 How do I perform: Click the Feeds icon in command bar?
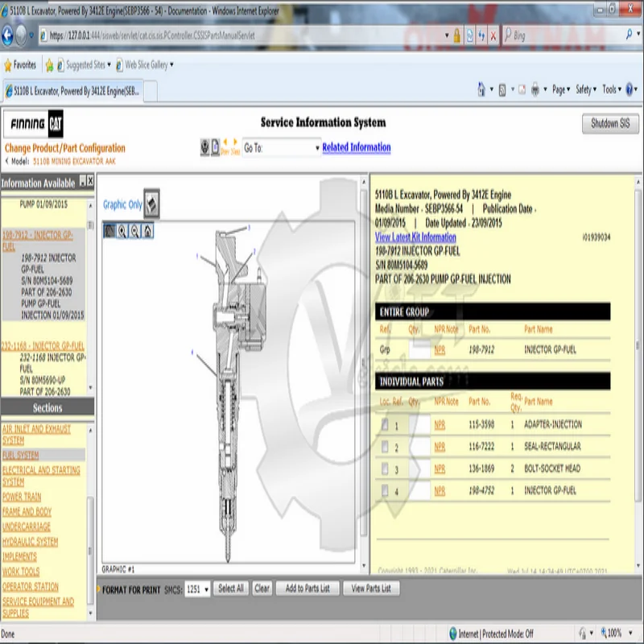[x=502, y=89]
